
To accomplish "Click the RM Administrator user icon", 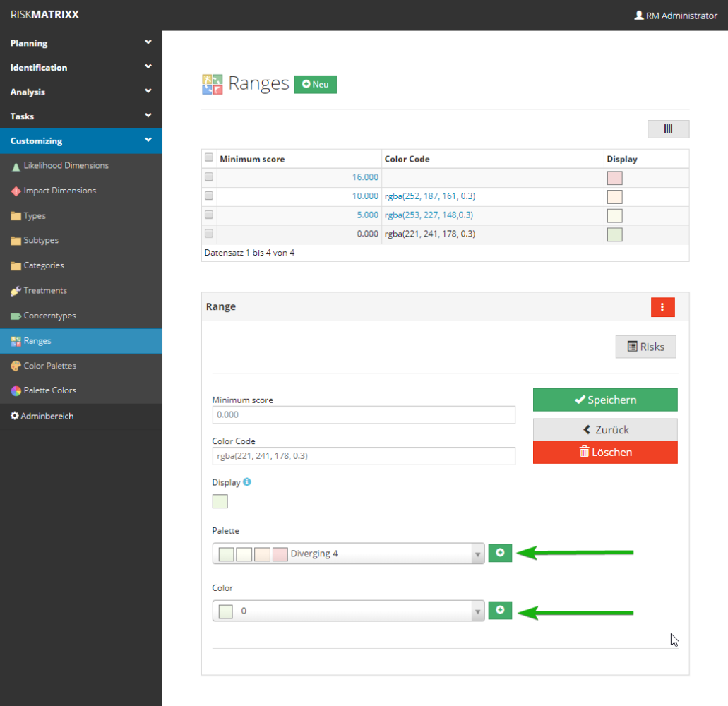I will coord(639,16).
